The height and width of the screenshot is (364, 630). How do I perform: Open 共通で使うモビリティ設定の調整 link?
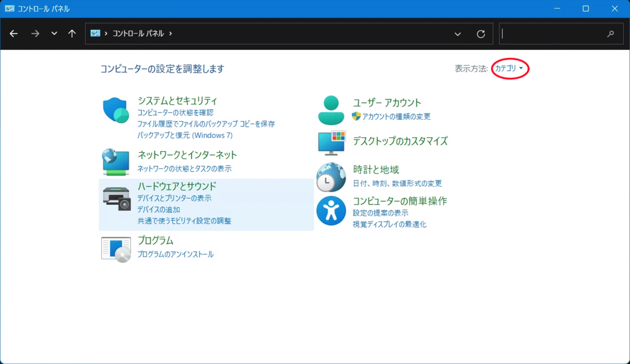(x=184, y=221)
